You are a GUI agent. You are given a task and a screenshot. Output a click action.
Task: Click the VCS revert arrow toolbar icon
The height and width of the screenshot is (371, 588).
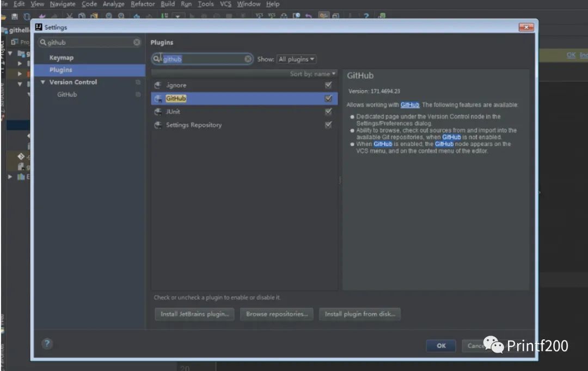pyautogui.click(x=308, y=16)
